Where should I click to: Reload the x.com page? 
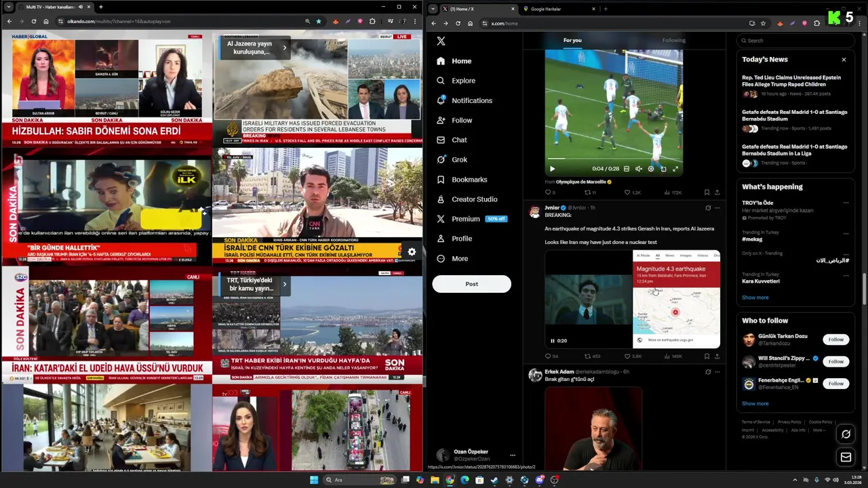pyautogui.click(x=458, y=23)
